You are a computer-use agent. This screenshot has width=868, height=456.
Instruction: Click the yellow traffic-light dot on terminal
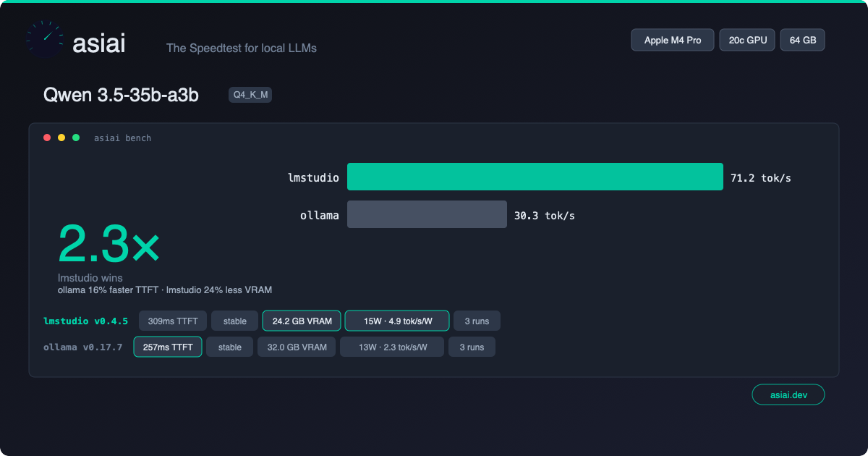click(60, 137)
